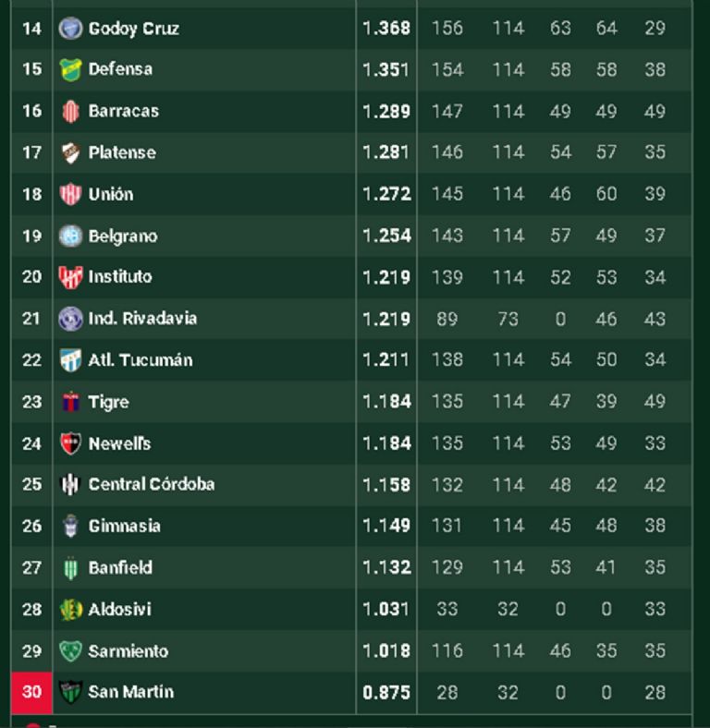
Task: Click the Belgrano light blue crest
Action: pos(70,236)
